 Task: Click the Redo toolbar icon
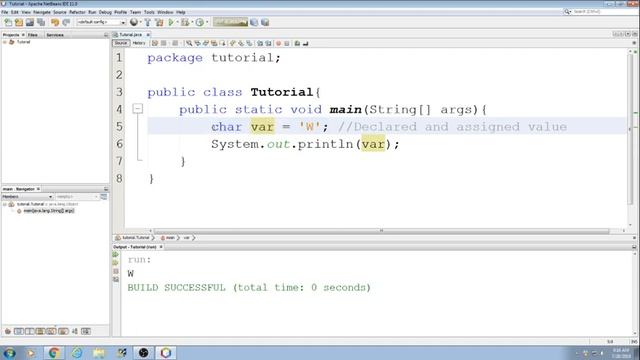point(66,22)
